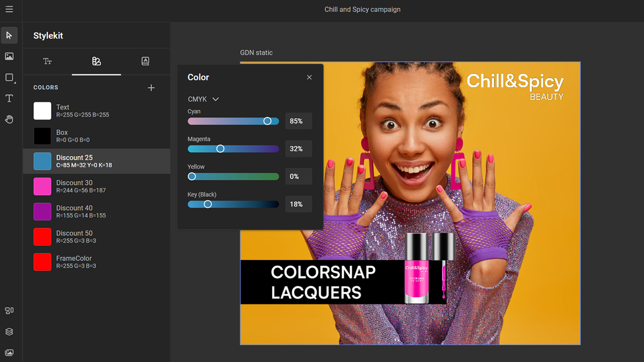Select the 'Box' color name

point(62,132)
